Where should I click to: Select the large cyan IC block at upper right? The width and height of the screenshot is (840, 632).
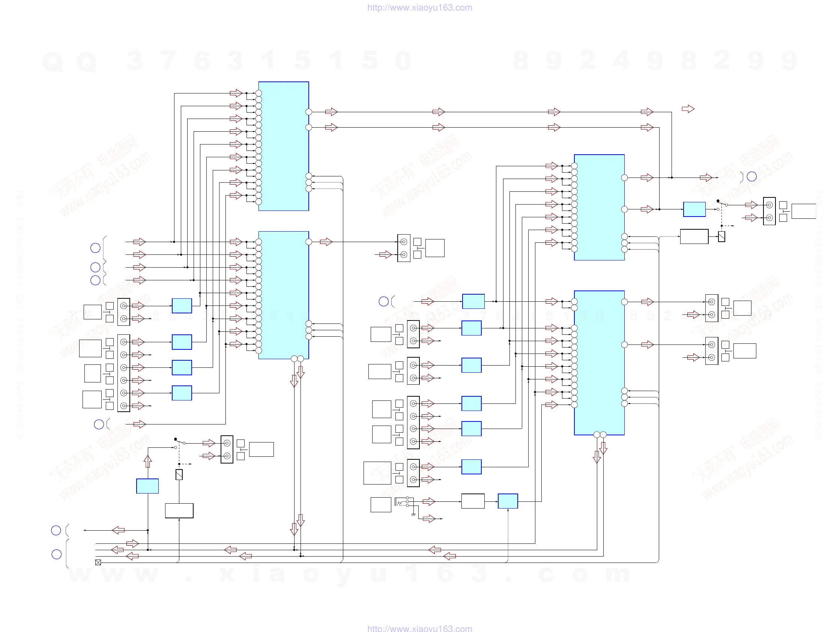(599, 208)
